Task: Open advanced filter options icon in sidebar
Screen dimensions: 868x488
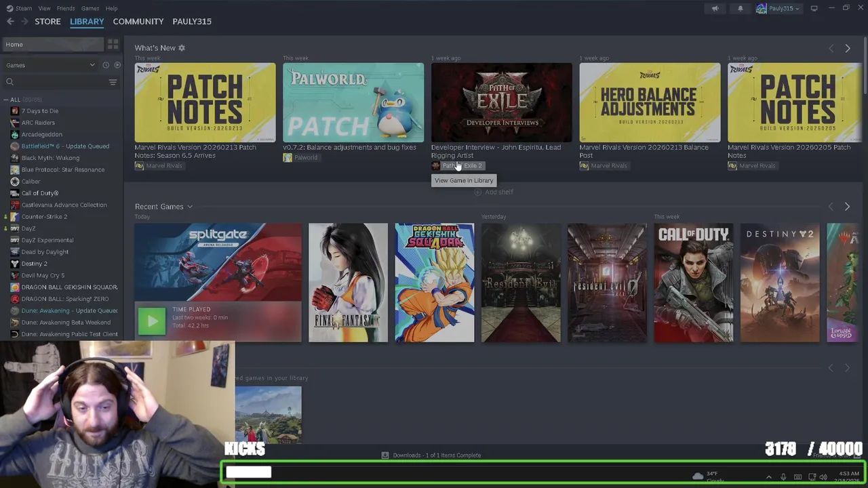Action: 113,82
